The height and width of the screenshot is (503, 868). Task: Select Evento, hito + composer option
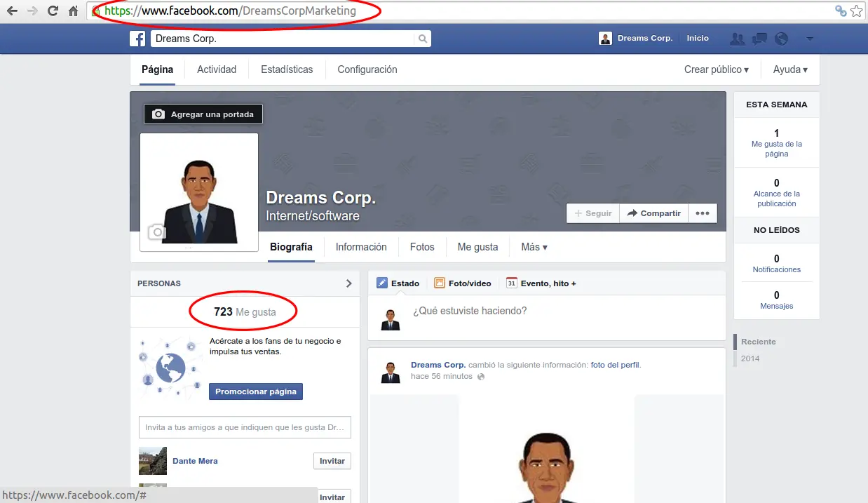541,283
